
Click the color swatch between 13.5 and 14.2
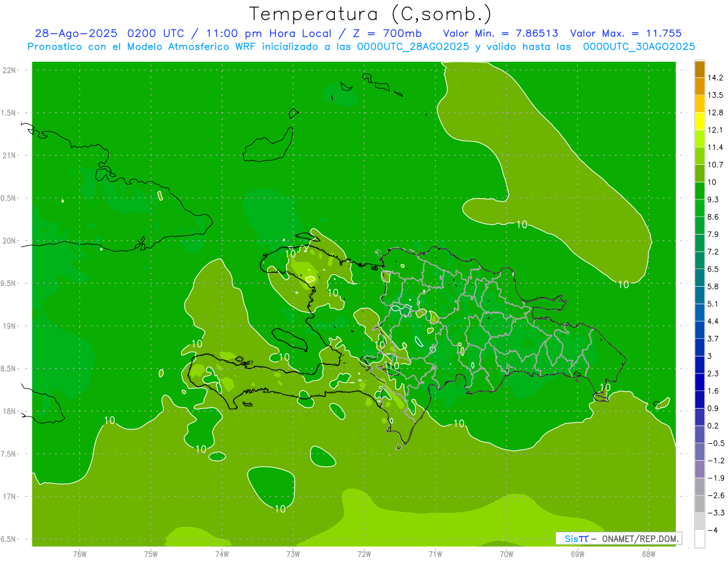(x=699, y=86)
